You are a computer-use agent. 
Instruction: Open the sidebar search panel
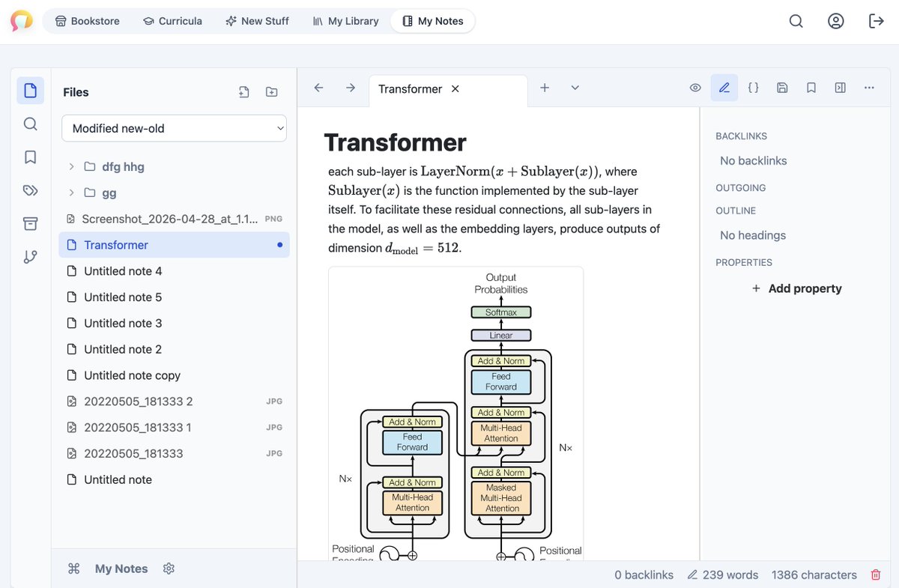pos(30,124)
